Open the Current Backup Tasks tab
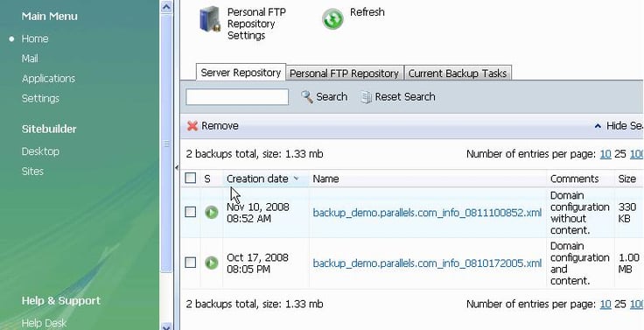 point(458,74)
